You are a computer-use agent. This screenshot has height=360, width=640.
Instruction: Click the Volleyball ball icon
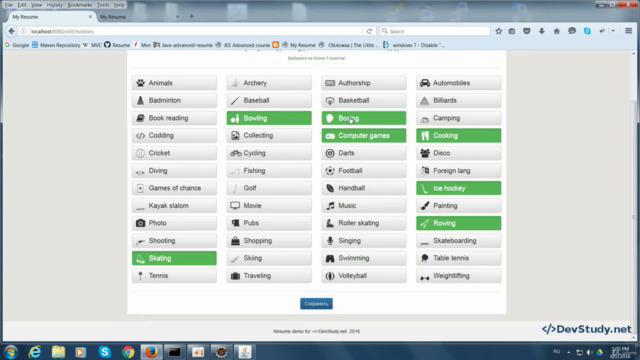[x=330, y=276]
